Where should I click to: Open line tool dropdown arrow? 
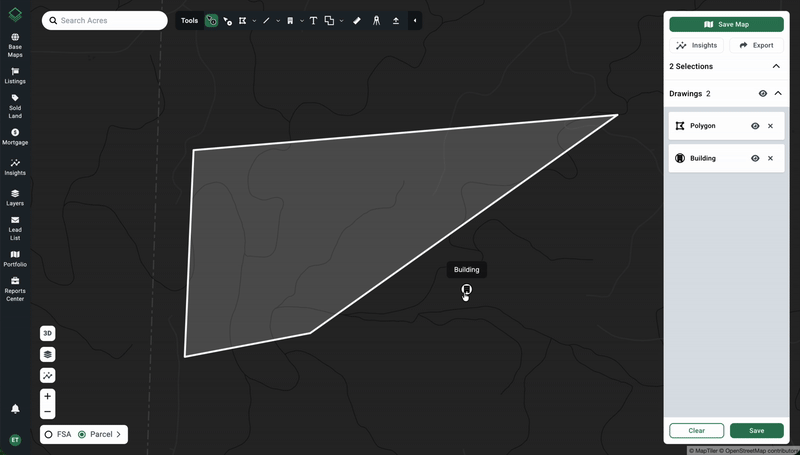coord(277,20)
